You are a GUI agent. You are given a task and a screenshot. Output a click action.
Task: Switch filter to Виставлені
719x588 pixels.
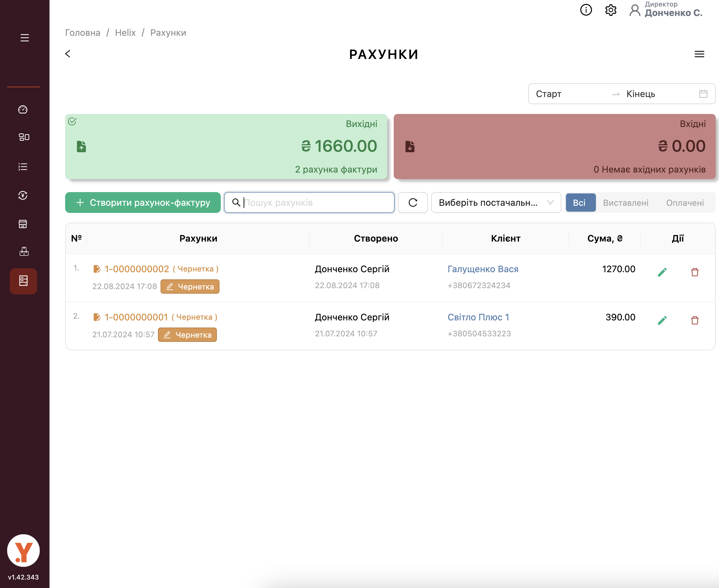625,203
